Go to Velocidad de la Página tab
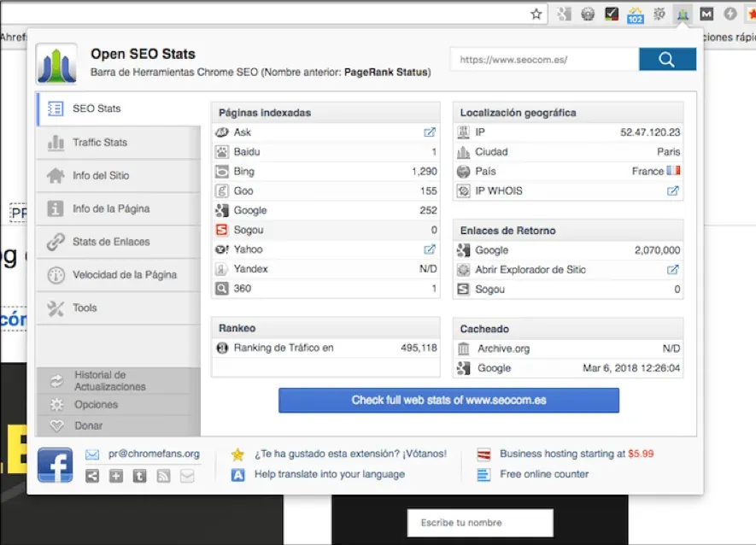Image resolution: width=756 pixels, height=545 pixels. [x=119, y=275]
